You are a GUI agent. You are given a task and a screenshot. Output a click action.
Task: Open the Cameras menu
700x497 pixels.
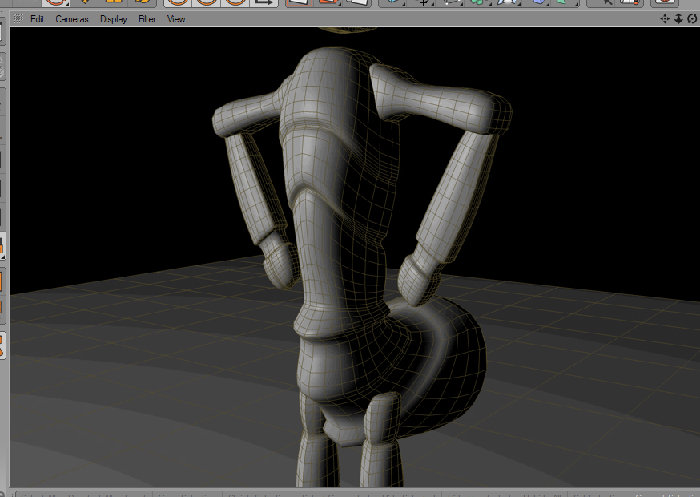pos(72,19)
